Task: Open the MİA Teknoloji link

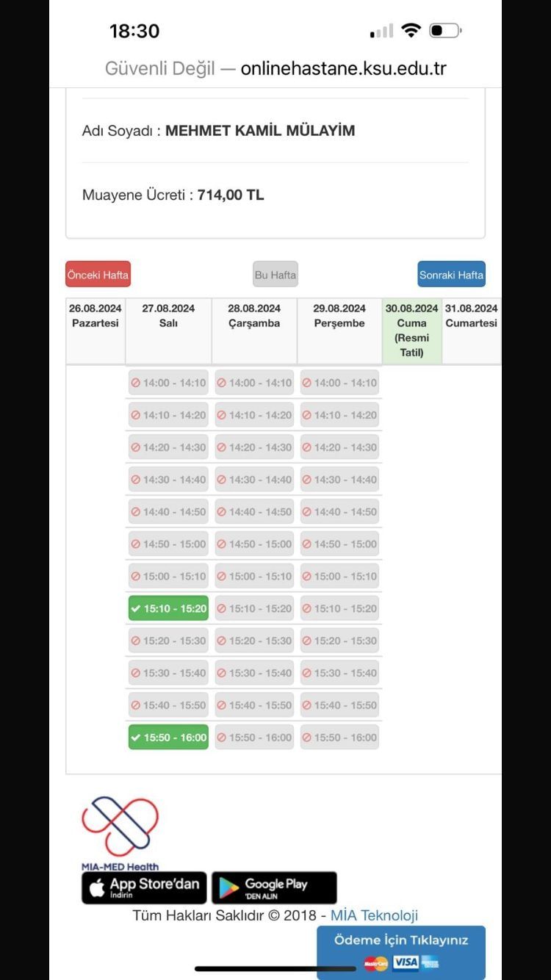Action: [x=374, y=915]
